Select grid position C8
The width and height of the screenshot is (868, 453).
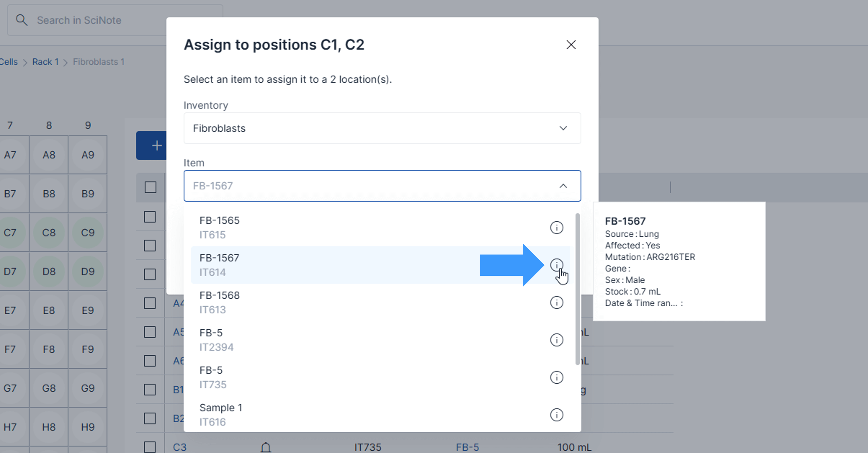click(x=49, y=233)
